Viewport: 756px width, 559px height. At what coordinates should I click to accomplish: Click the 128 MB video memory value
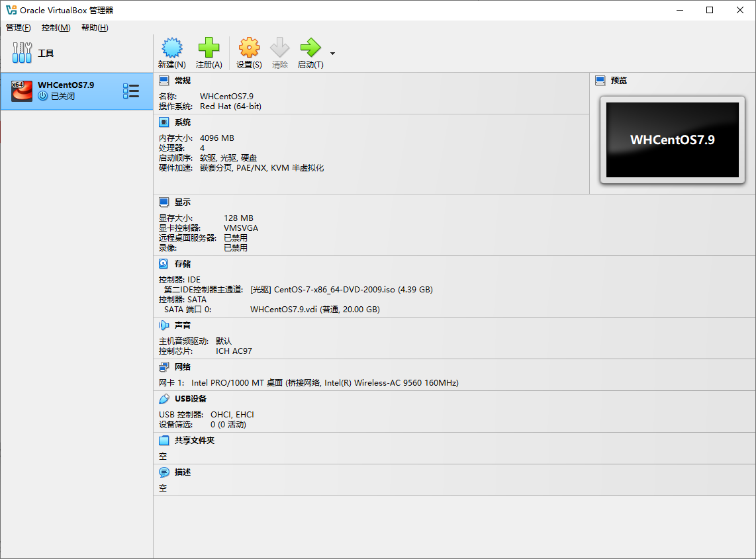[239, 218]
